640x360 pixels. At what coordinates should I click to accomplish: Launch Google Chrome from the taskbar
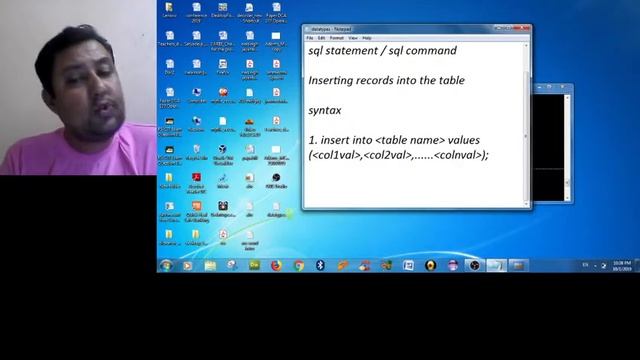[299, 266]
